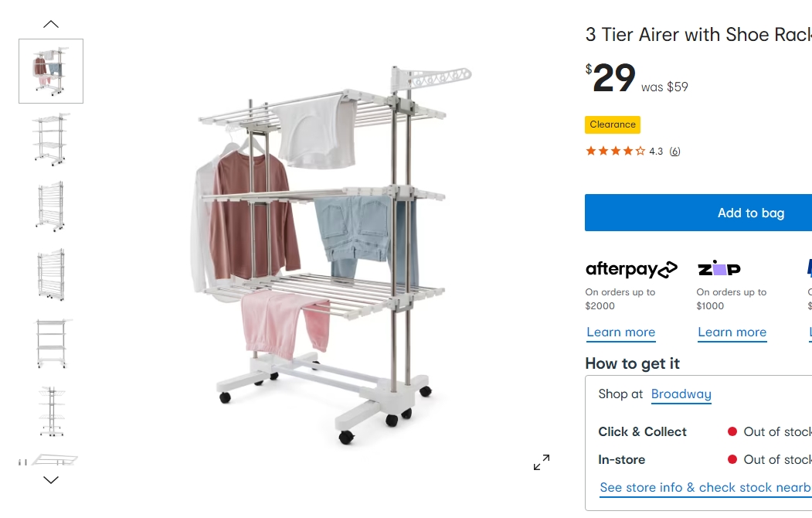Select first thumbnail showing airer with clothes

tap(51, 71)
